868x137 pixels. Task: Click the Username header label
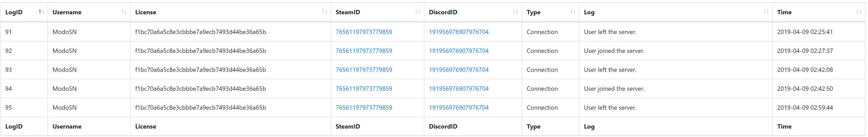[x=67, y=13]
